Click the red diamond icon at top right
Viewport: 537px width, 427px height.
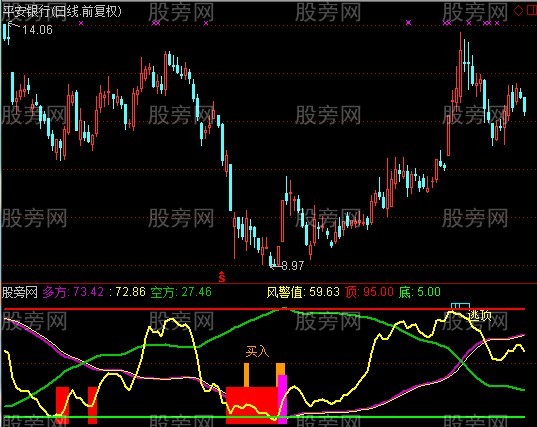(518, 11)
